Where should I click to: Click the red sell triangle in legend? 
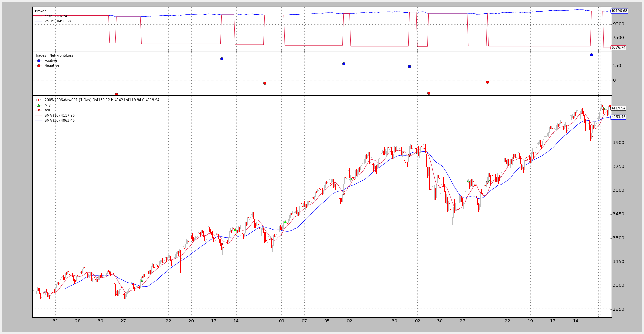pos(39,110)
